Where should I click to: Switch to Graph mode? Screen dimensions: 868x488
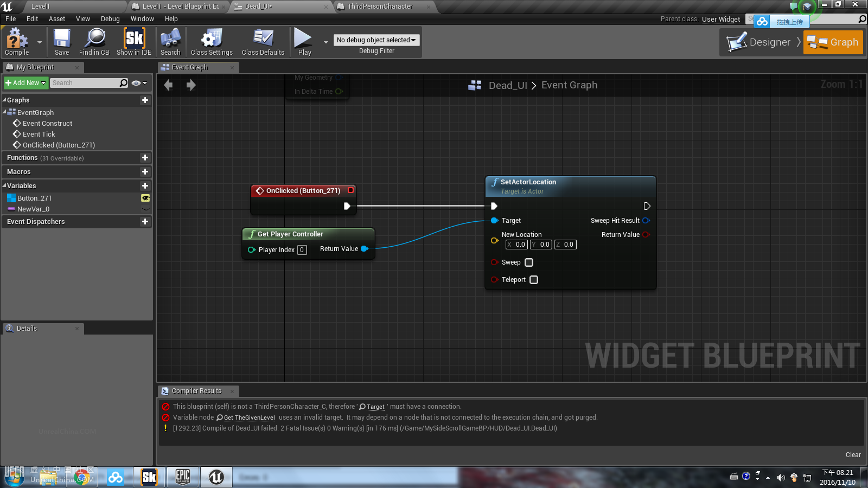(833, 42)
